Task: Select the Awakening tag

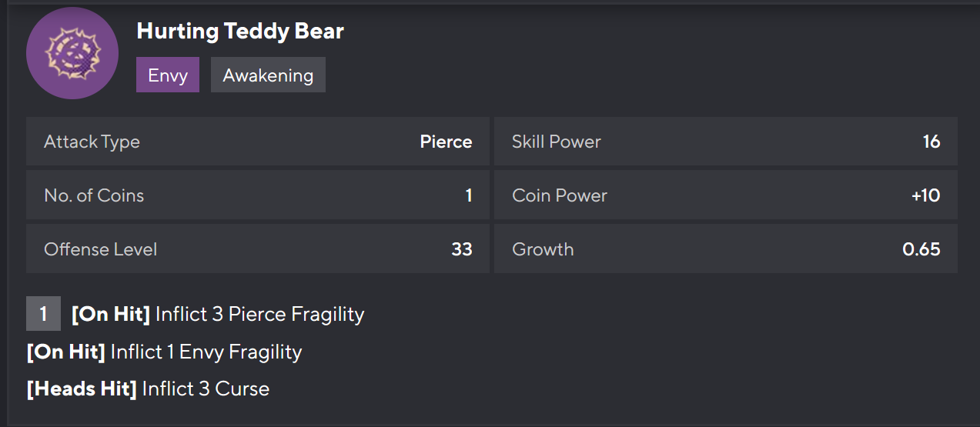Action: pyautogui.click(x=268, y=75)
